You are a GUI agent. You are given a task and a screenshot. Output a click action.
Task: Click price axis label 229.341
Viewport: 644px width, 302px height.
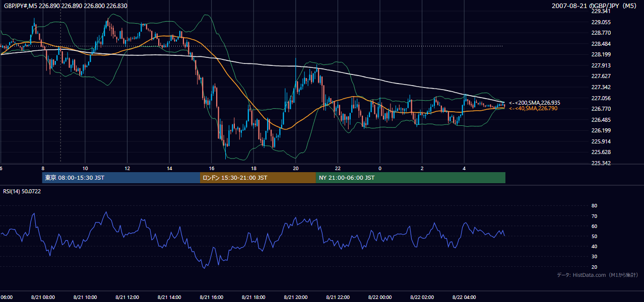click(601, 11)
